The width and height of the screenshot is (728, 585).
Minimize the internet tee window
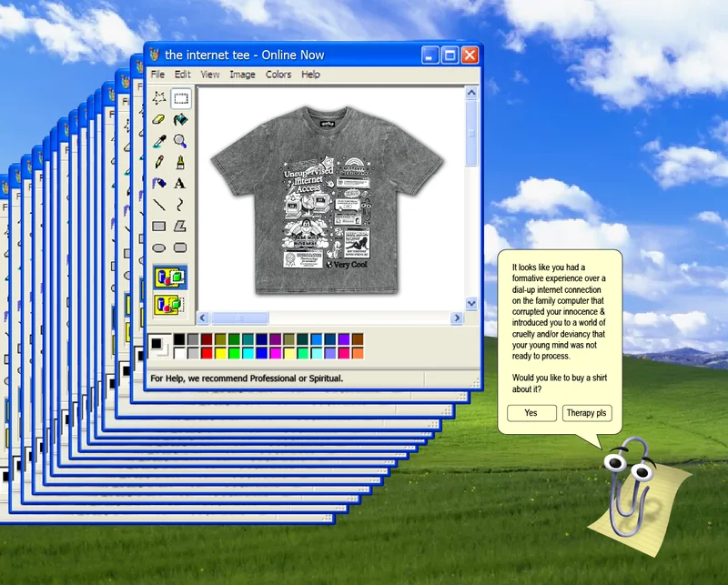430,55
